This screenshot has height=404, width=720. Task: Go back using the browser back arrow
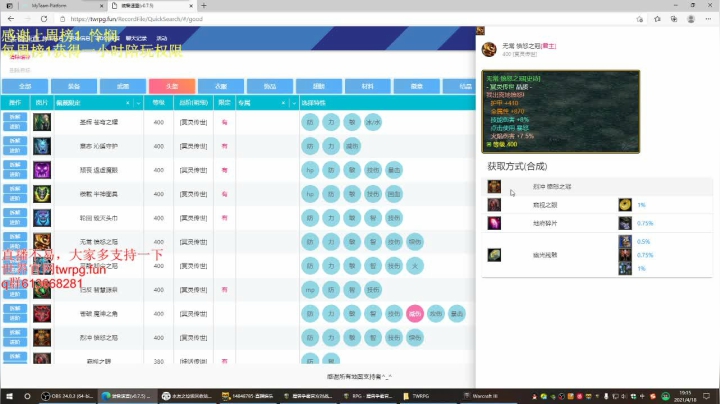tap(11, 19)
